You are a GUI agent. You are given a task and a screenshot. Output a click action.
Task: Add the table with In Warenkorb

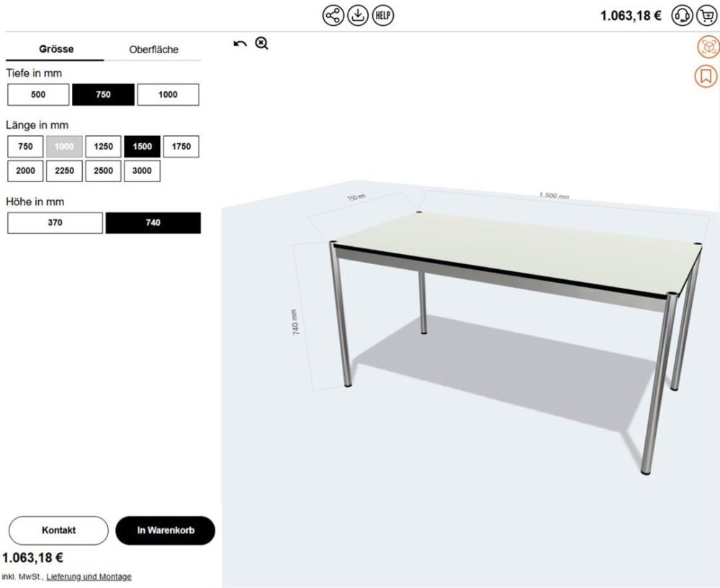coord(166,530)
